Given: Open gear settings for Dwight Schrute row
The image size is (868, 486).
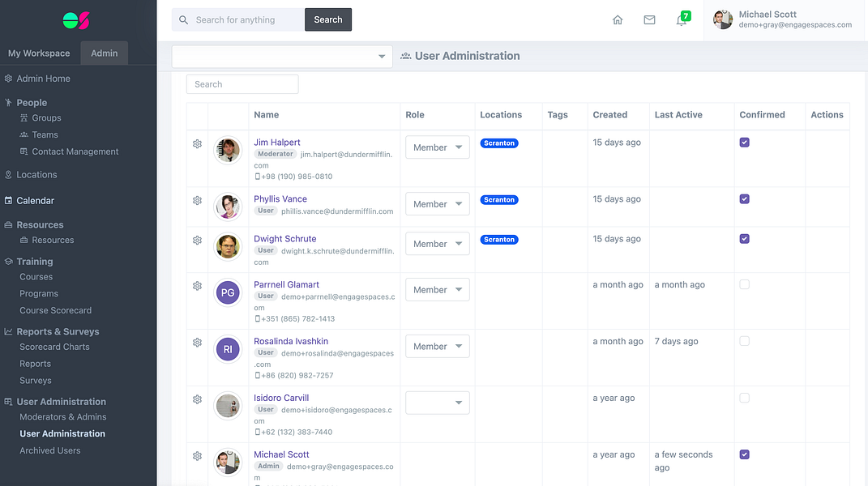Looking at the screenshot, I should click(197, 241).
